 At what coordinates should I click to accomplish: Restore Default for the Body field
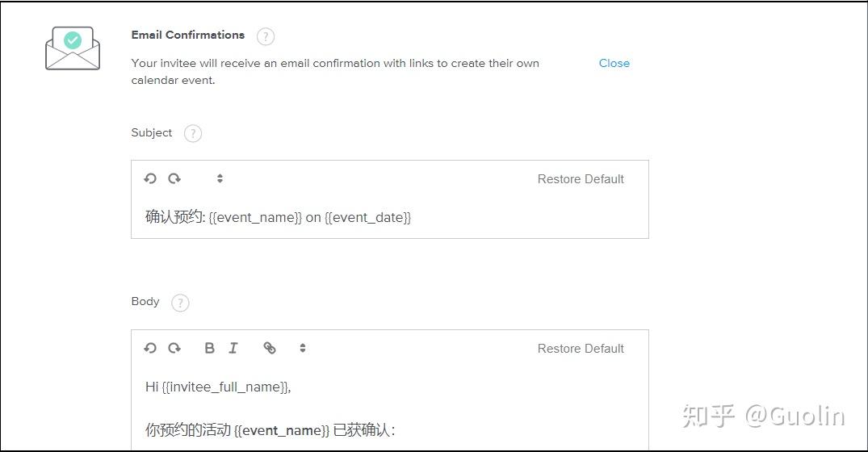pyautogui.click(x=581, y=349)
